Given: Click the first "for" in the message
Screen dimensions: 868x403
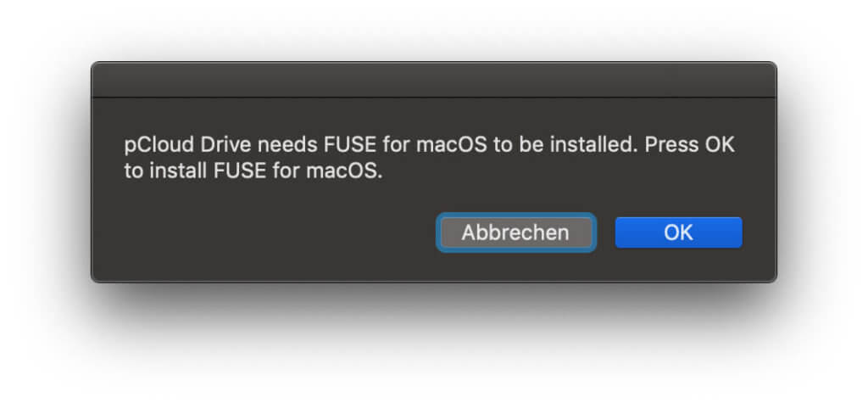Looking at the screenshot, I should (396, 145).
